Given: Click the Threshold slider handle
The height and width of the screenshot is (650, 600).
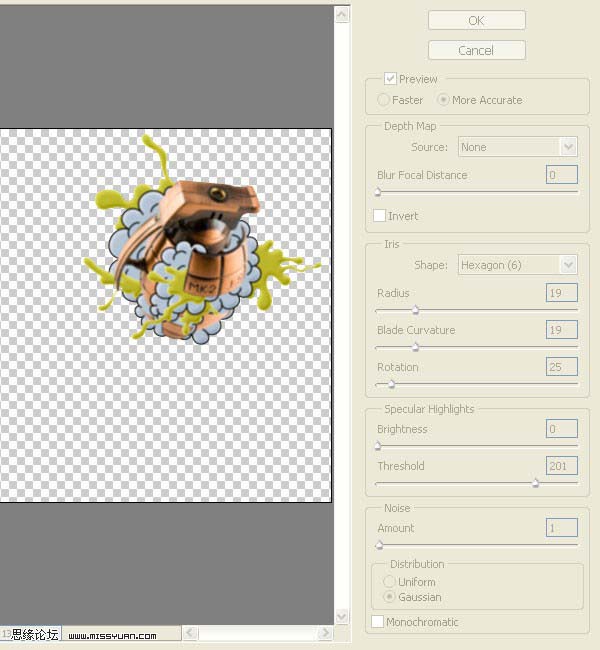Looking at the screenshot, I should click(535, 483).
